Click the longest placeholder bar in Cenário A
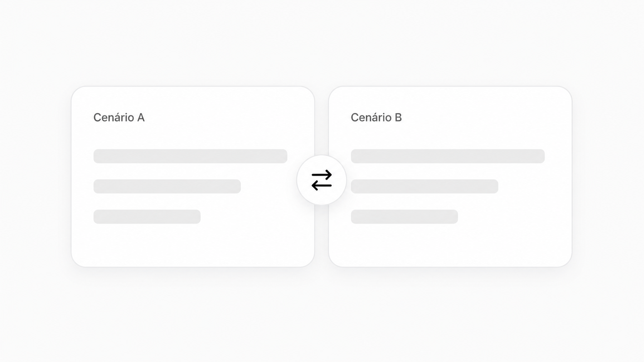Viewport: 644px width, 362px height. pyautogui.click(x=190, y=156)
